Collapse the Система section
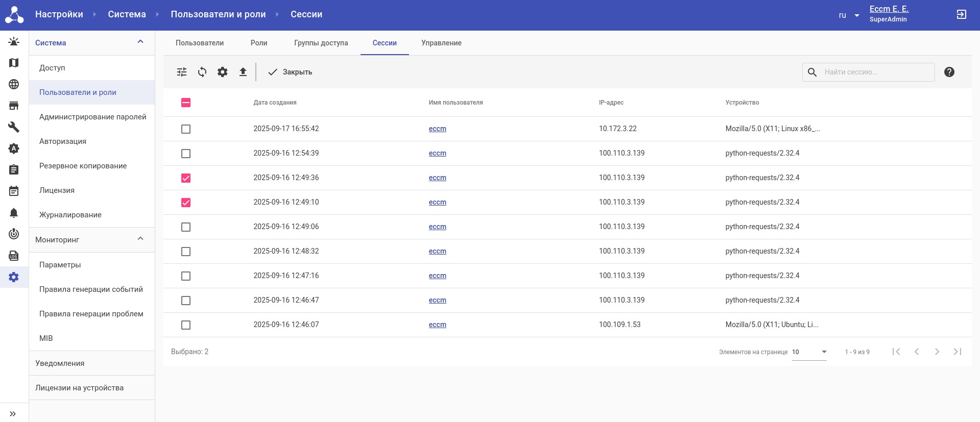Viewport: 980px width, 422px height. (x=140, y=42)
